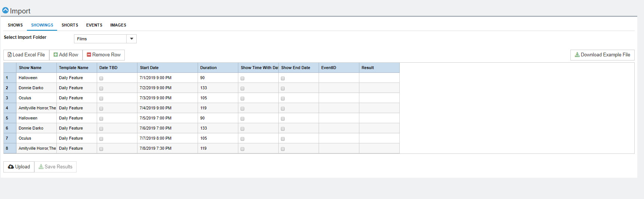
Task: Open the Films import folder dropdown arrow
Action: coord(131,39)
